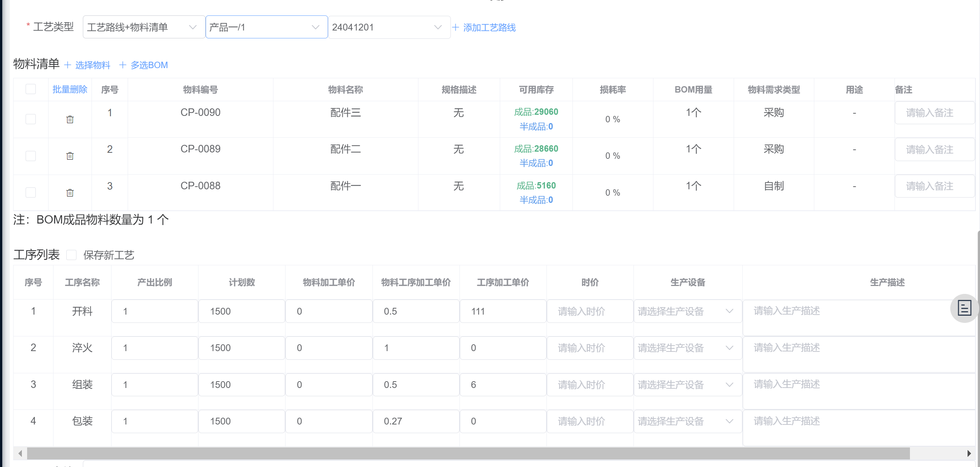Click 时价 input for 开料
Image resolution: width=980 pixels, height=467 pixels.
pos(590,311)
